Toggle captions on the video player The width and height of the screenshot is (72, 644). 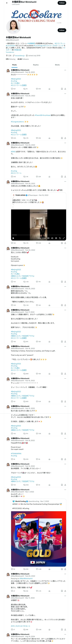click(48, 238)
